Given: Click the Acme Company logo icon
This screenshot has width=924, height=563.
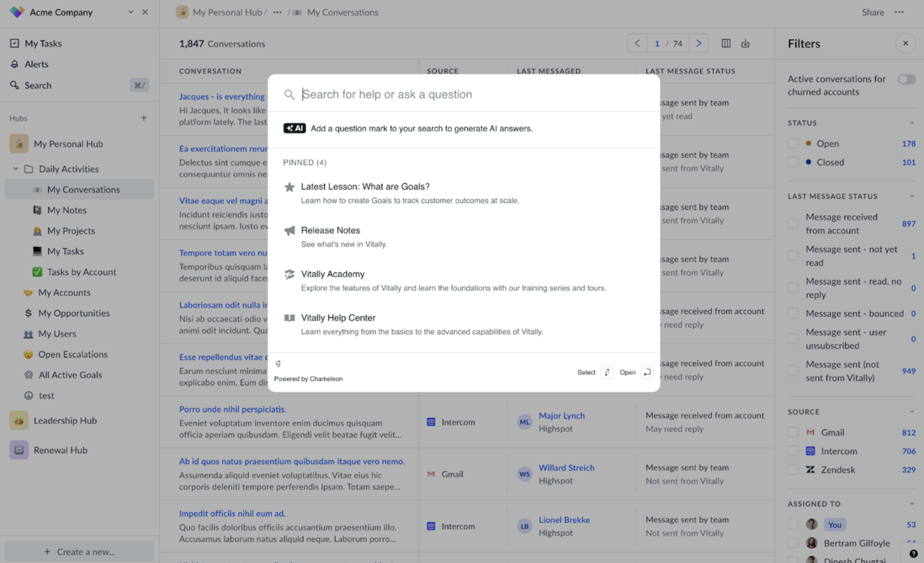Looking at the screenshot, I should (x=17, y=12).
